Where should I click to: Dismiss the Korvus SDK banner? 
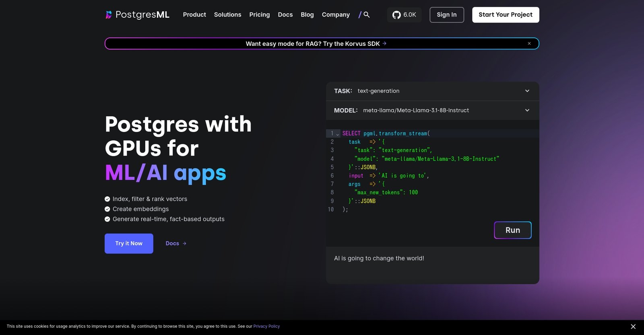[529, 43]
